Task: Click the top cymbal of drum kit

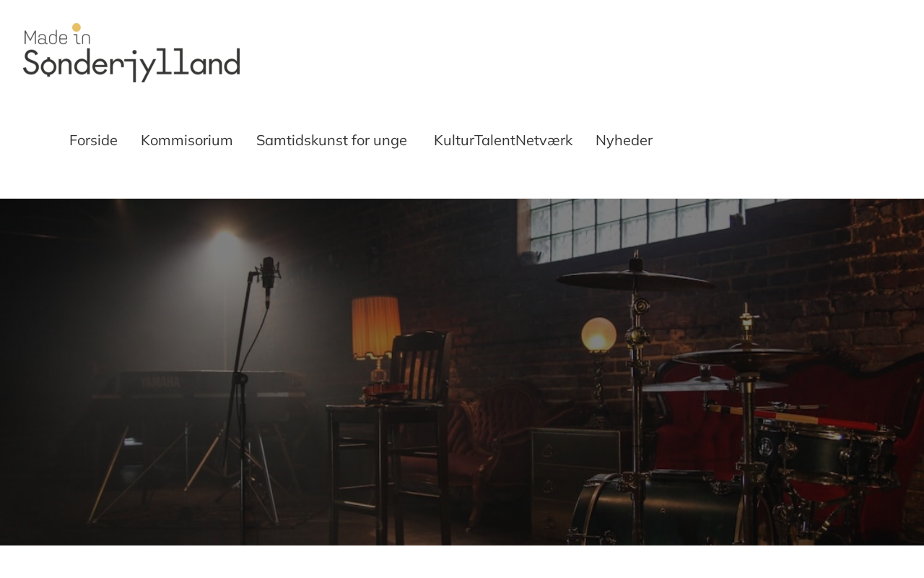Action: [x=635, y=280]
